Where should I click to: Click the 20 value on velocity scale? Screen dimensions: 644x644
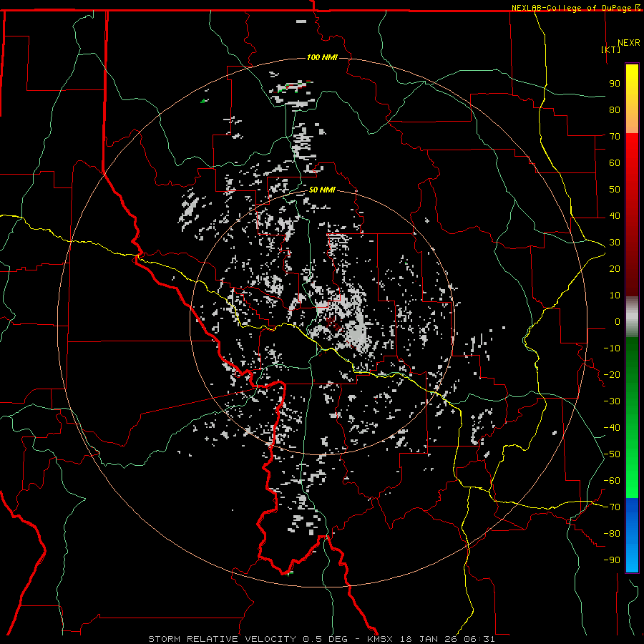tap(615, 268)
